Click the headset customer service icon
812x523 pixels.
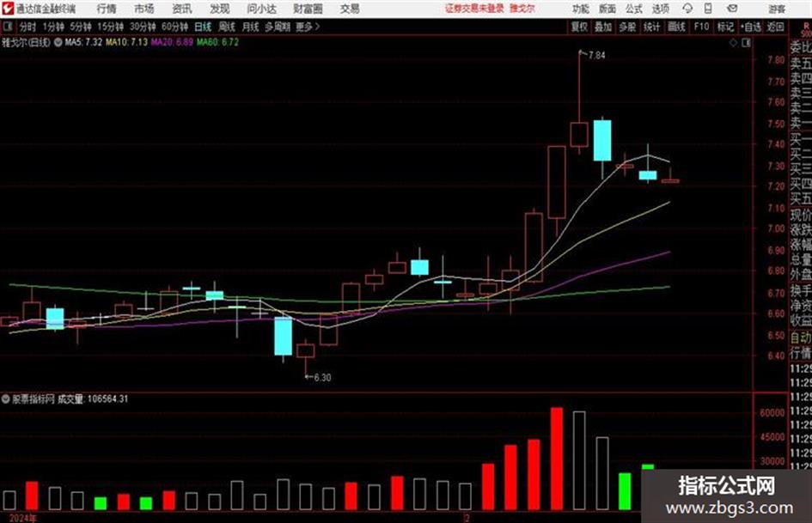tap(687, 9)
